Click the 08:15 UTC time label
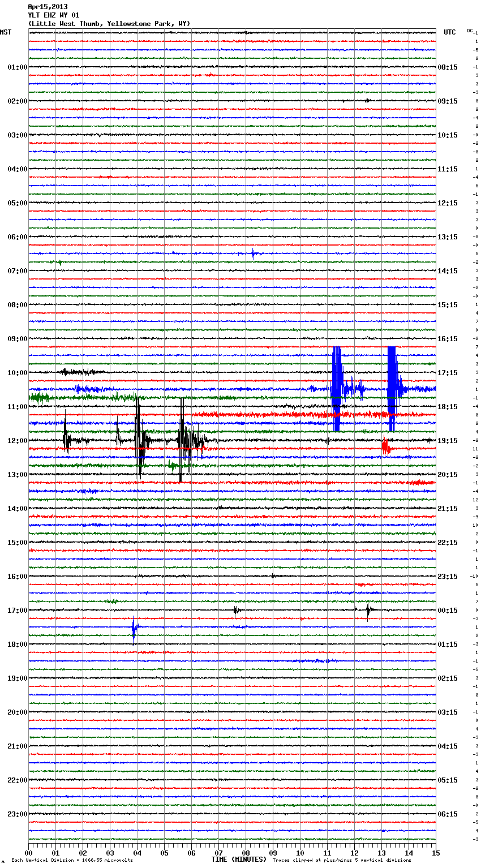The width and height of the screenshot is (481, 868). click(448, 67)
